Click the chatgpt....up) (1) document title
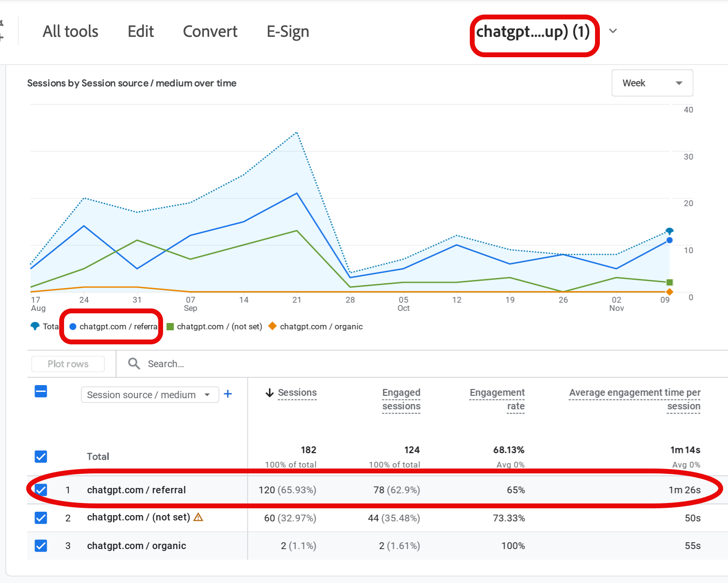This screenshot has height=583, width=728. coord(533,32)
